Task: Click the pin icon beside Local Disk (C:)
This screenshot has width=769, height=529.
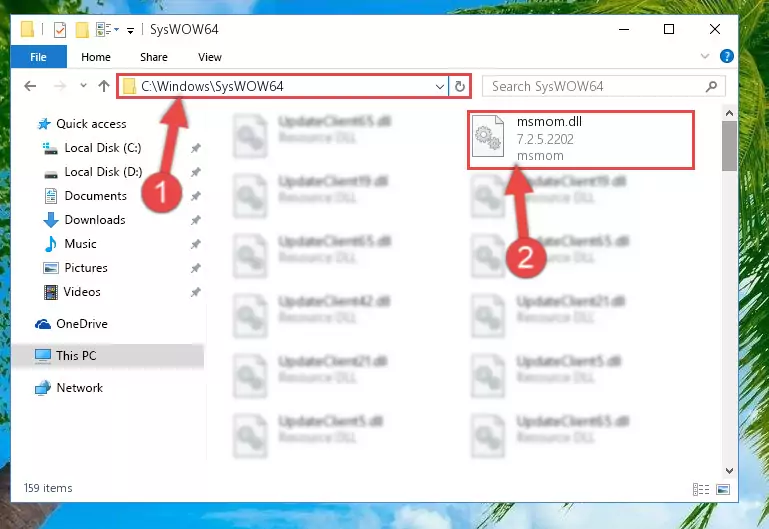Action: 196,148
